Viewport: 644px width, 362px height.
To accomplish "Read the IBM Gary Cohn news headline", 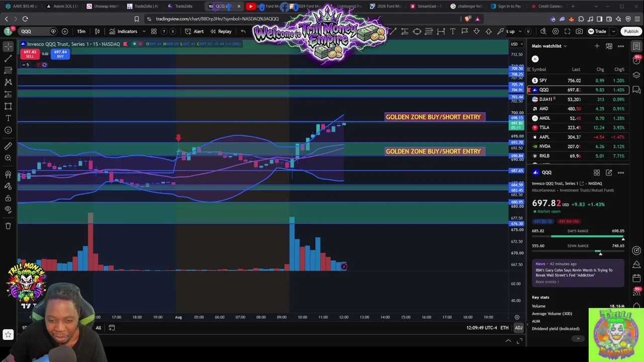I will (574, 273).
